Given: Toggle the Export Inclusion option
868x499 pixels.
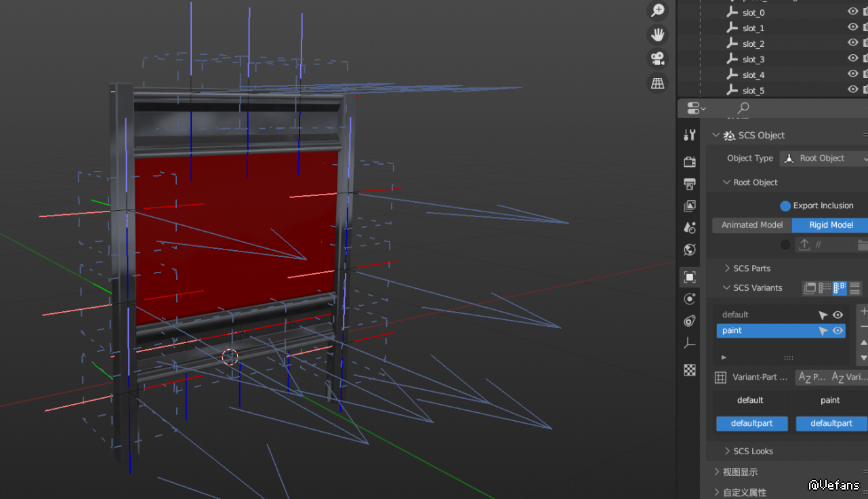Looking at the screenshot, I should pos(785,205).
